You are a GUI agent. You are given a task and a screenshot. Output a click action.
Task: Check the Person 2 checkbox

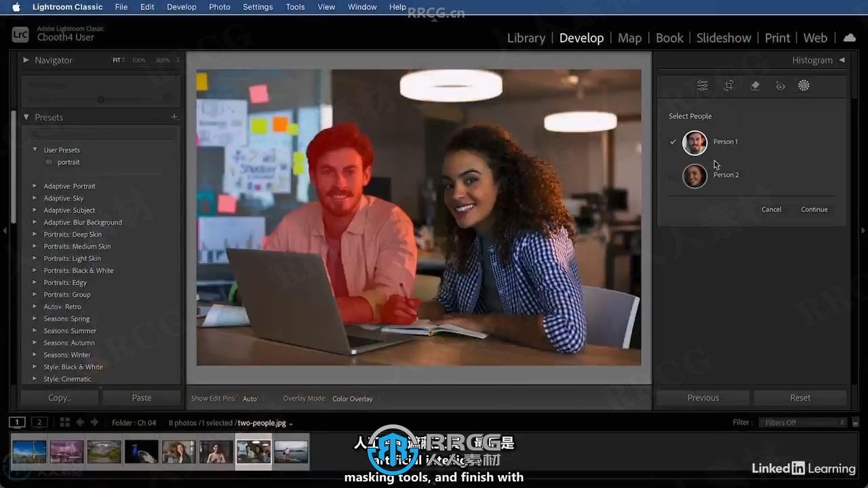point(673,176)
